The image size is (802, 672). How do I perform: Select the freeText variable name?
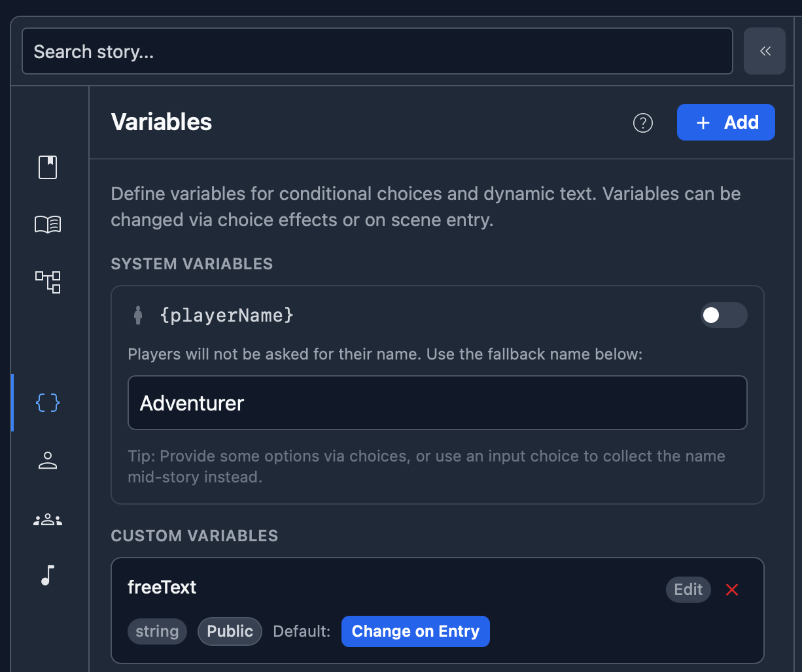[162, 587]
